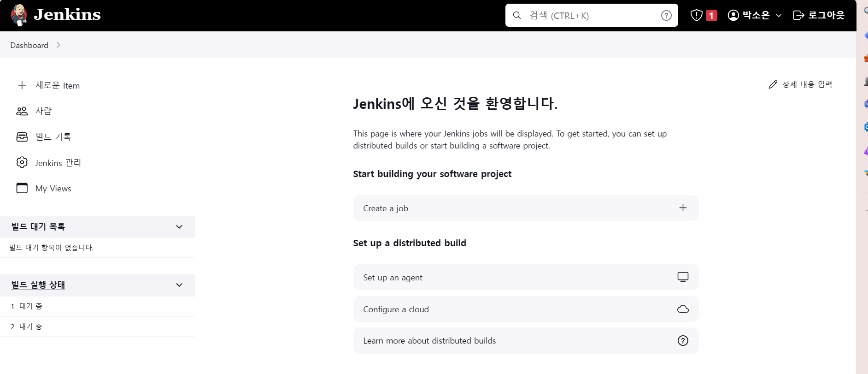This screenshot has height=374, width=868.
Task: Open the 사람 sidebar entry
Action: click(43, 111)
